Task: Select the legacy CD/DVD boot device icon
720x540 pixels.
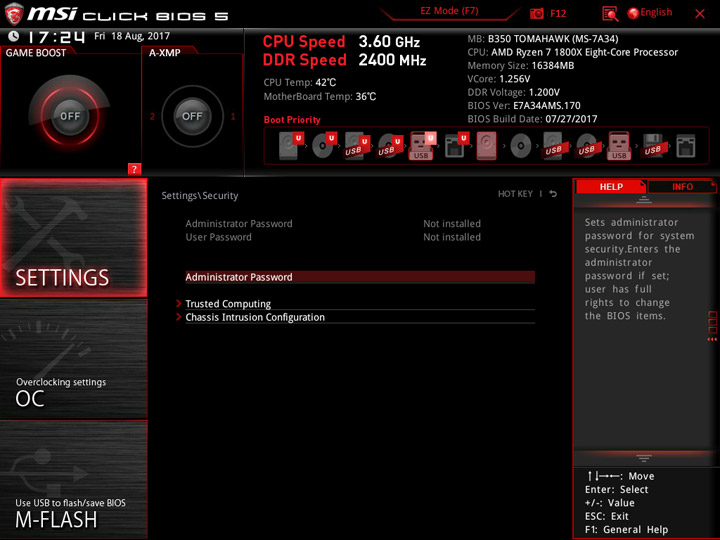Action: (521, 146)
